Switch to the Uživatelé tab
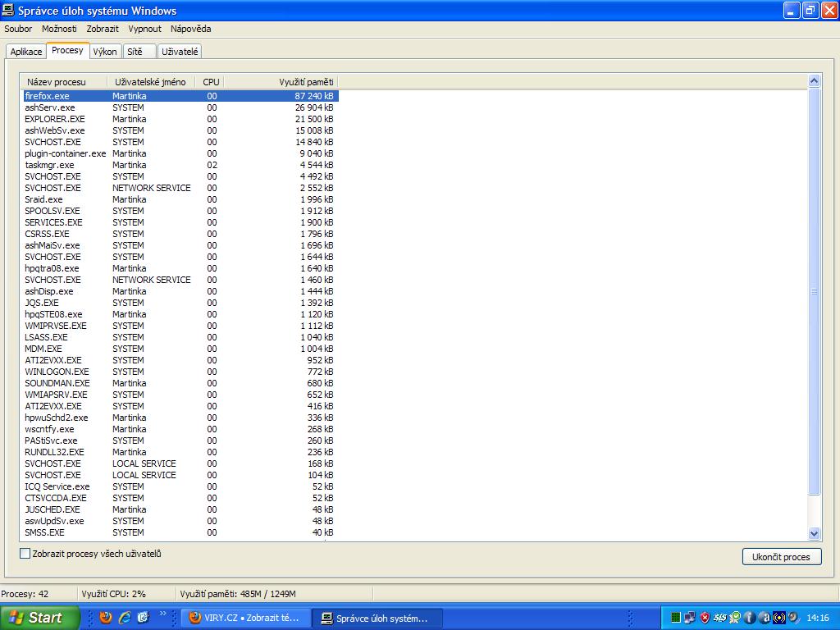The width and height of the screenshot is (840, 630). pos(180,52)
